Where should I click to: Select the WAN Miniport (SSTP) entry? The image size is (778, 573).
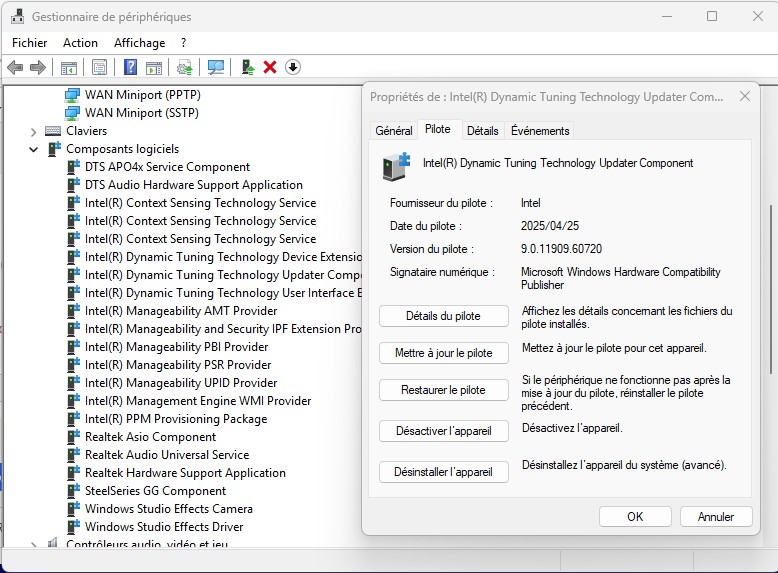tap(141, 113)
